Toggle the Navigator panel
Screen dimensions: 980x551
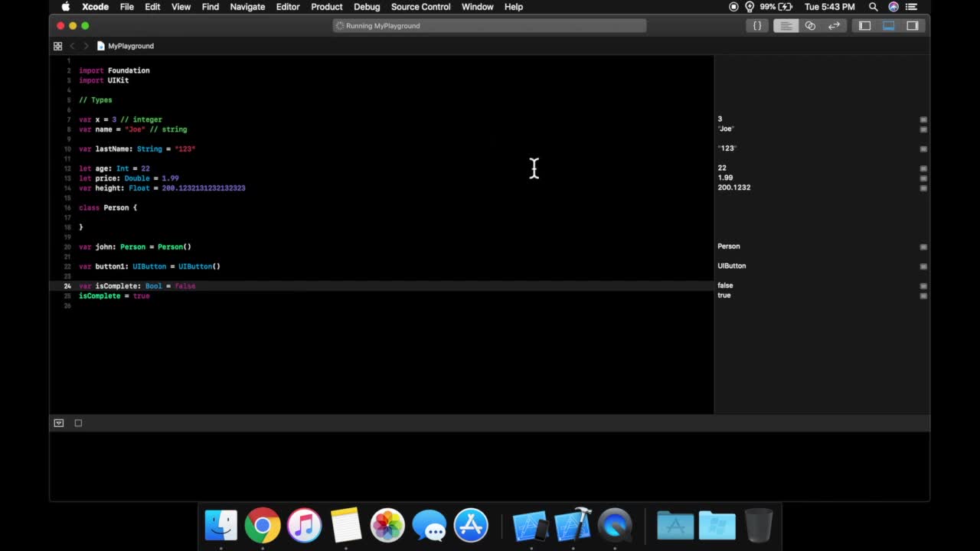(x=864, y=25)
